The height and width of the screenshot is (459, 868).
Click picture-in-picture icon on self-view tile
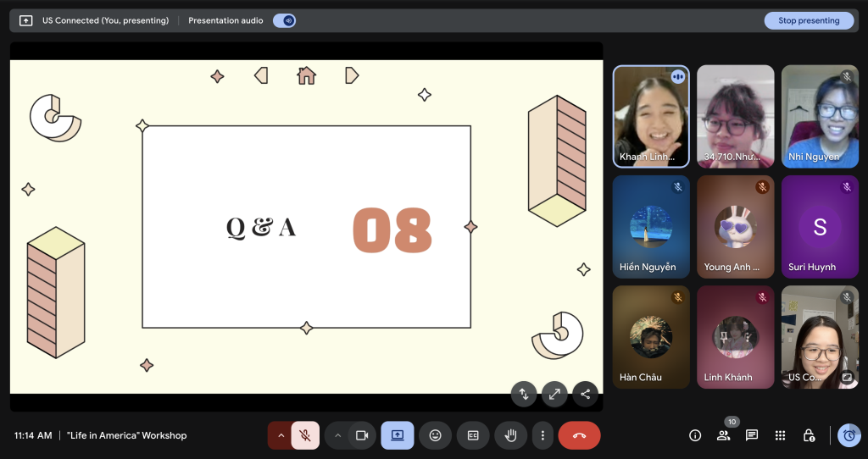click(847, 377)
